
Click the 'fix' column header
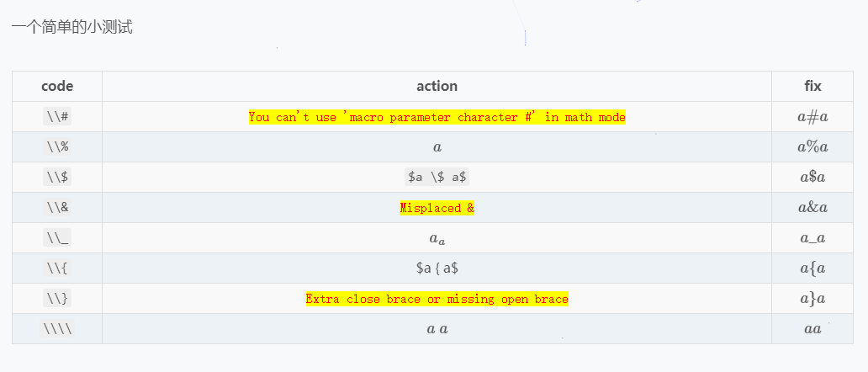pos(812,86)
